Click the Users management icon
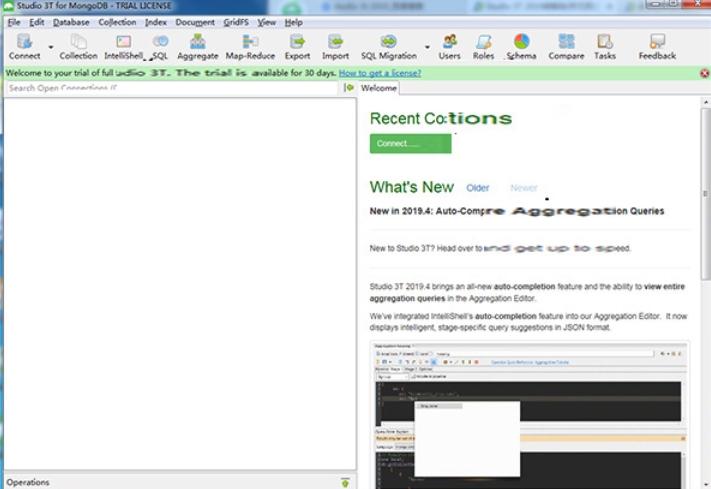The width and height of the screenshot is (711, 489). coord(449,46)
